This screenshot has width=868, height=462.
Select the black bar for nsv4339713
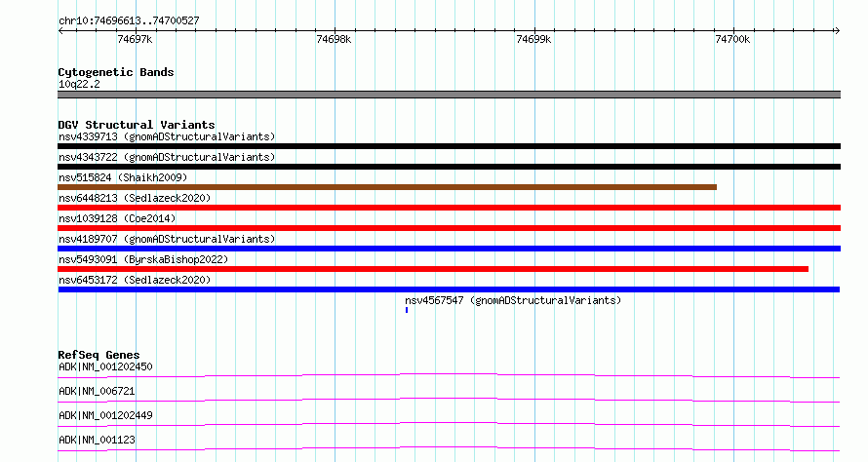[x=449, y=146]
